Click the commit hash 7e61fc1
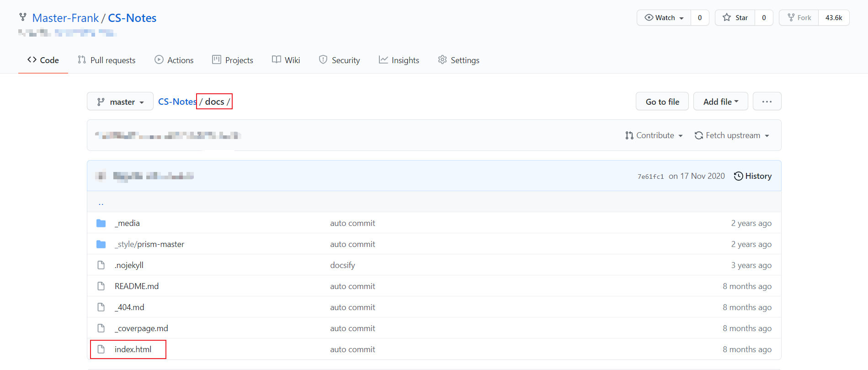The image size is (868, 370). (650, 177)
